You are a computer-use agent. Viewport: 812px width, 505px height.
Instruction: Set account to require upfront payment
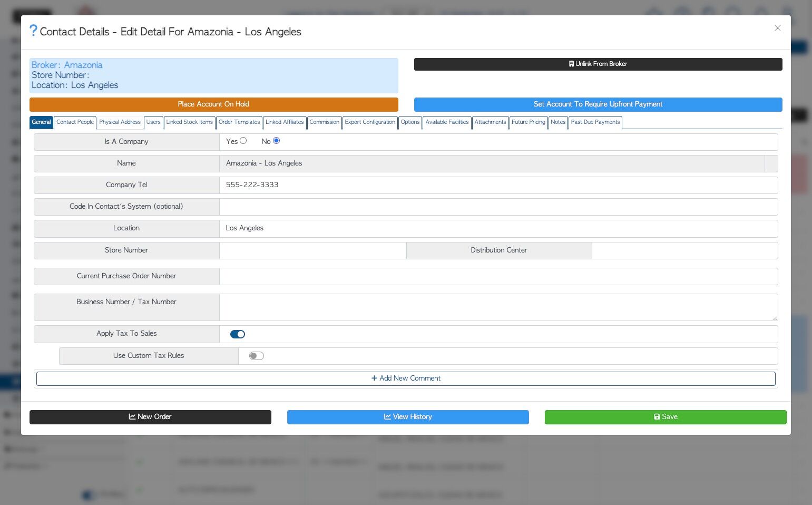click(x=598, y=104)
